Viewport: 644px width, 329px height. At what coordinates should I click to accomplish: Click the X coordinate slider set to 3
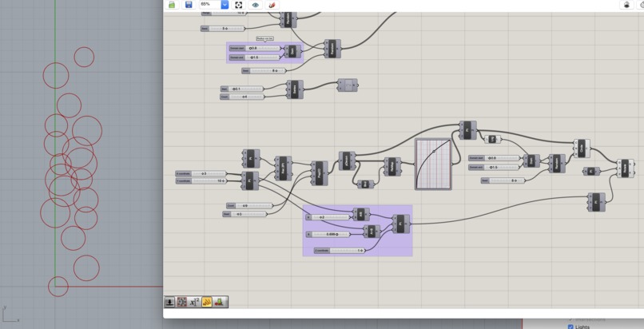[x=201, y=173]
